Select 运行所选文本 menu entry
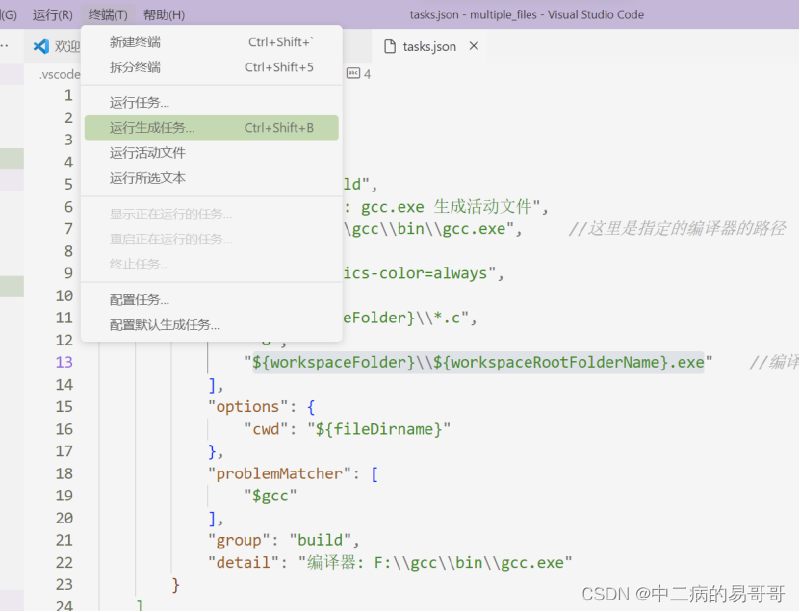 (x=212, y=177)
